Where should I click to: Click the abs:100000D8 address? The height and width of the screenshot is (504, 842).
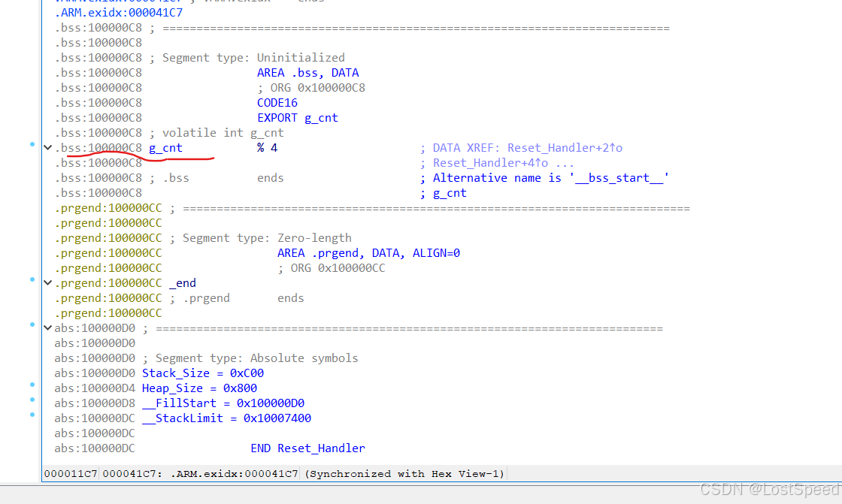pos(95,403)
